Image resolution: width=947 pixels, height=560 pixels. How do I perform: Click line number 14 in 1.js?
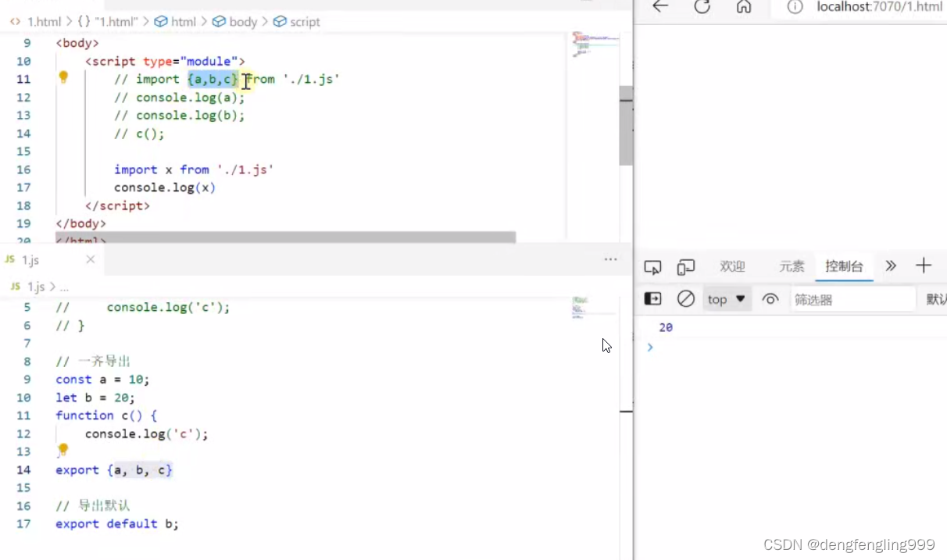[x=23, y=470]
